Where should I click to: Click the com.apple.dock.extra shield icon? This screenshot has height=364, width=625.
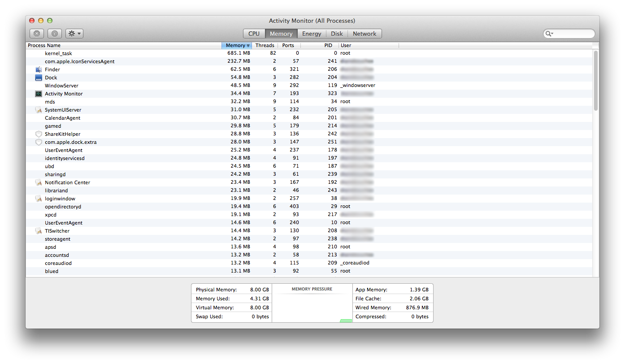39,142
